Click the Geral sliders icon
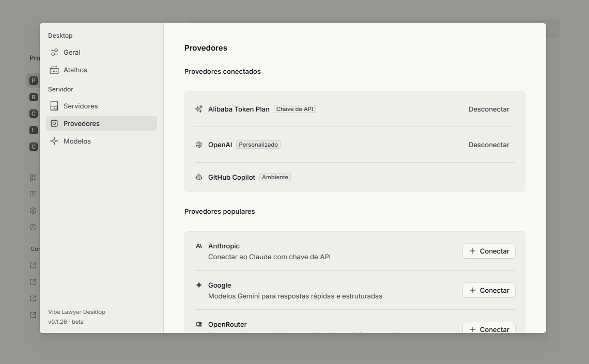Screen dimensions: 589x364 (x=54, y=53)
